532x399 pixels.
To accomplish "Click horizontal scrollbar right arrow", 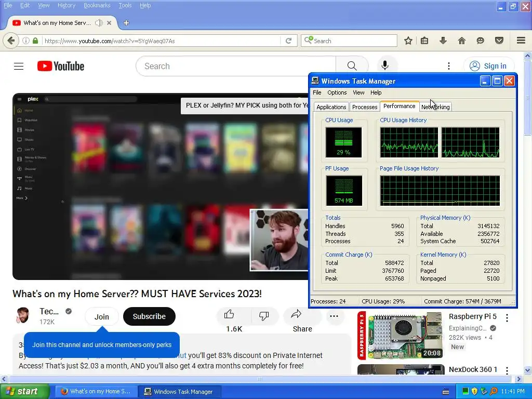I will click(x=519, y=379).
